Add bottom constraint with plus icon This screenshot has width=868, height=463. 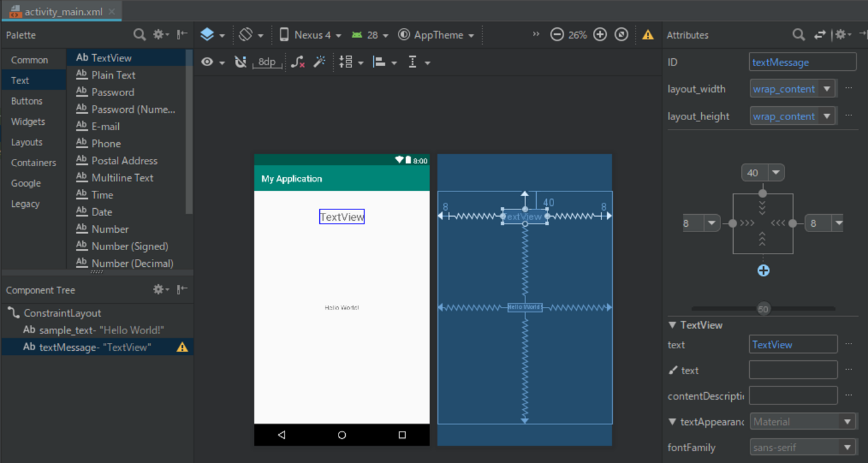[763, 270]
